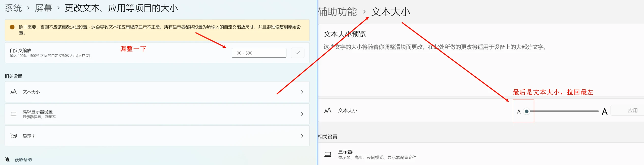Click 相关设置 heading in left window

click(13, 76)
